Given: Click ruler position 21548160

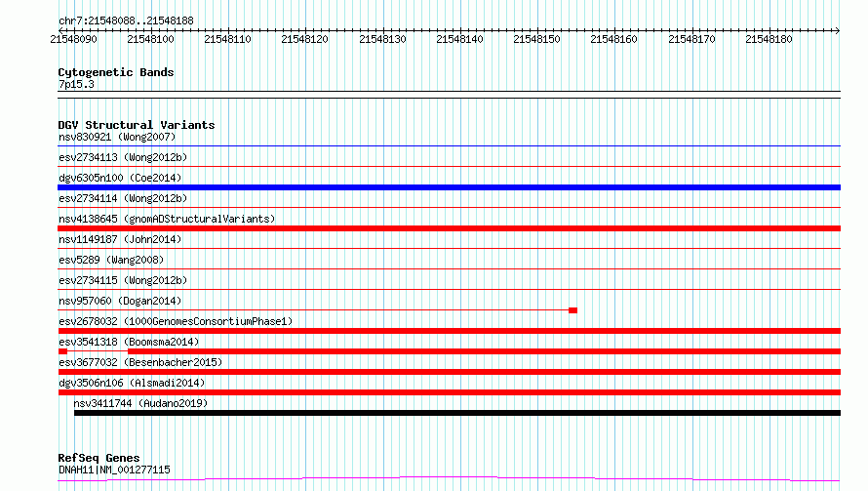Looking at the screenshot, I should [613, 39].
